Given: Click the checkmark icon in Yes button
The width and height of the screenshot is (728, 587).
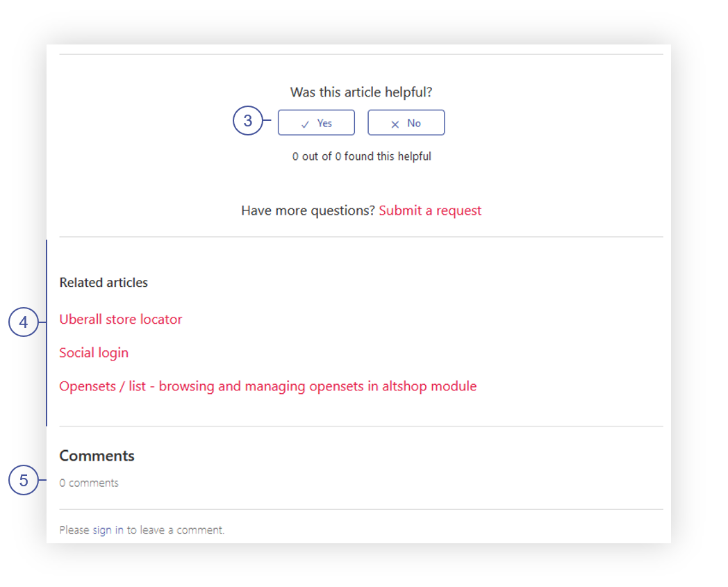Looking at the screenshot, I should point(305,124).
